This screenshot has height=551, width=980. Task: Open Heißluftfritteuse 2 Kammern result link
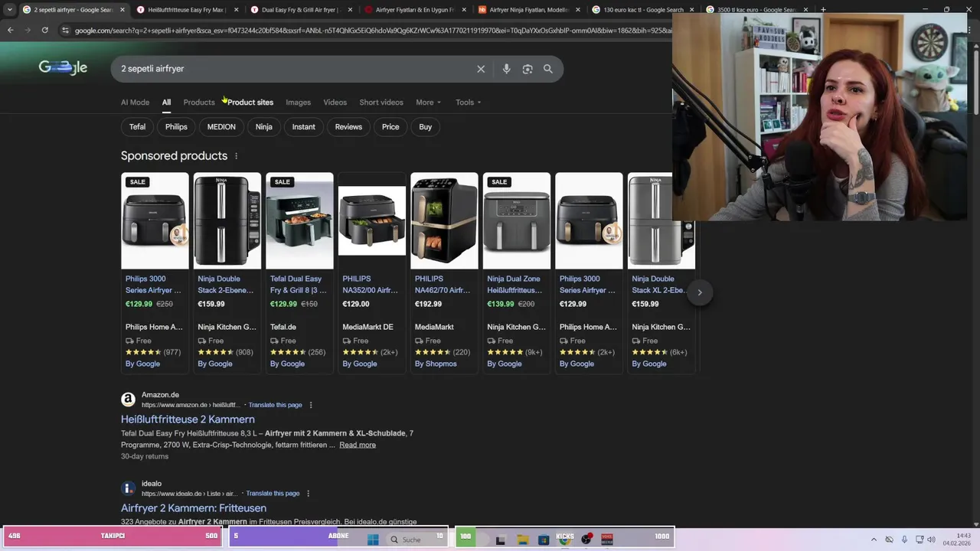tap(188, 419)
